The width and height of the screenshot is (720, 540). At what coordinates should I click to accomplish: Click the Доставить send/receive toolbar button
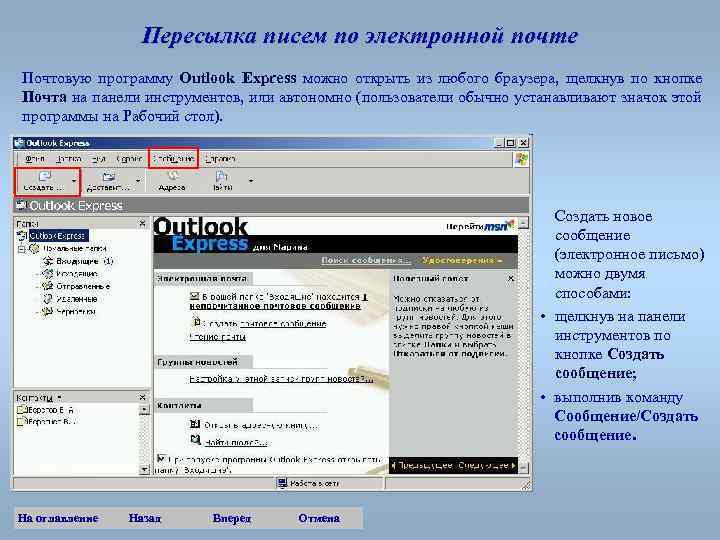click(108, 181)
